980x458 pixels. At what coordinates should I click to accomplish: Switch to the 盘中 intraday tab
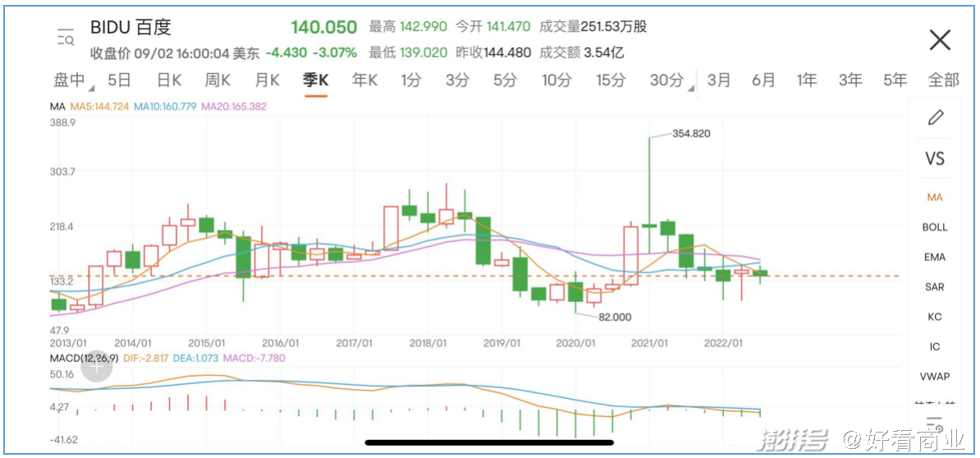(69, 80)
